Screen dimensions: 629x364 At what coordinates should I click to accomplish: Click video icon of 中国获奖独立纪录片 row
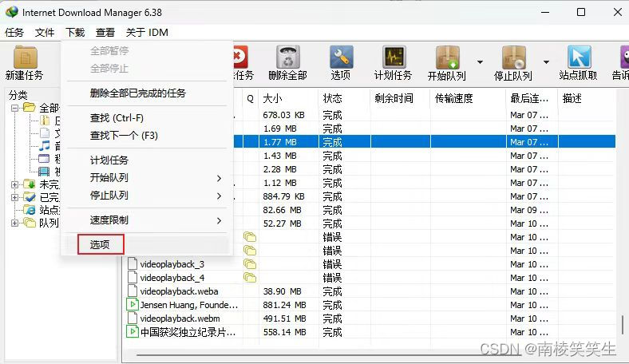click(x=132, y=332)
